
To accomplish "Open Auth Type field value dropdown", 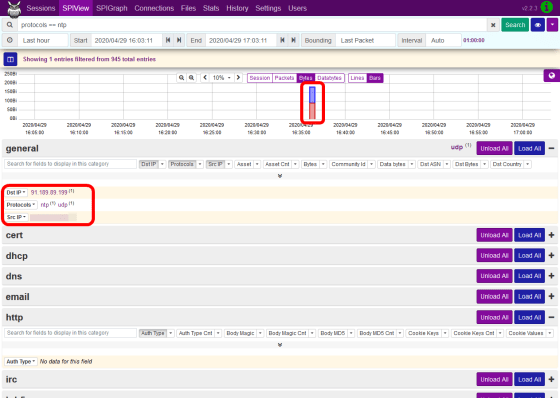I will click(x=21, y=362).
